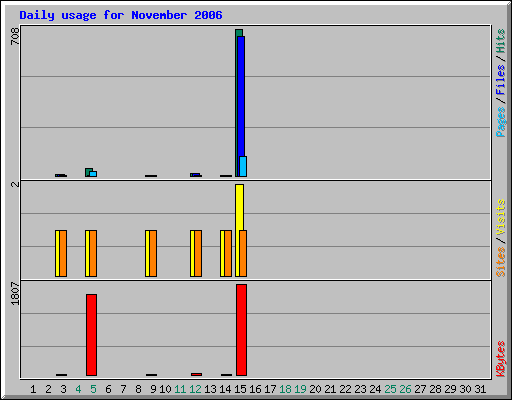Click day label 12 on the x-axis
This screenshot has height=400, width=512.
click(195, 389)
